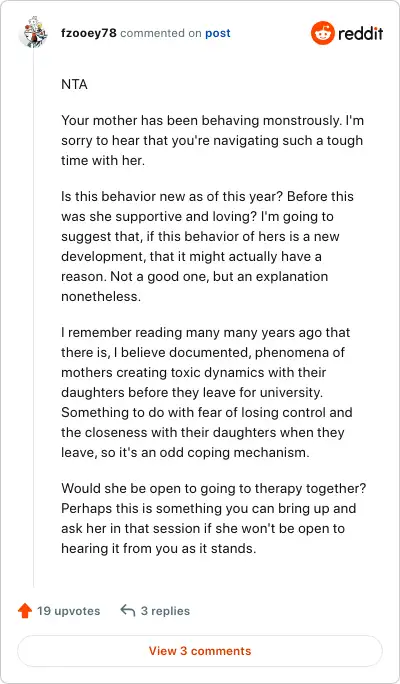Image resolution: width=400 pixels, height=684 pixels.
Task: Click the "commented on" label
Action: [x=161, y=33]
